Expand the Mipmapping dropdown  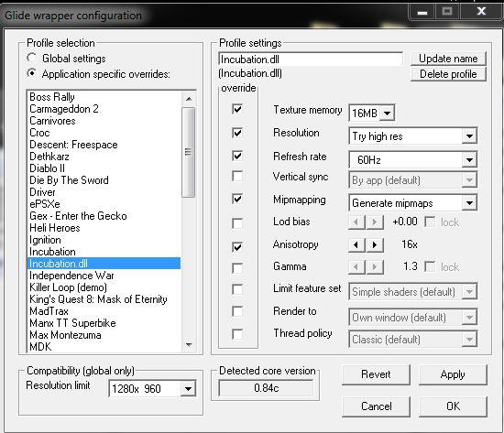click(x=469, y=203)
